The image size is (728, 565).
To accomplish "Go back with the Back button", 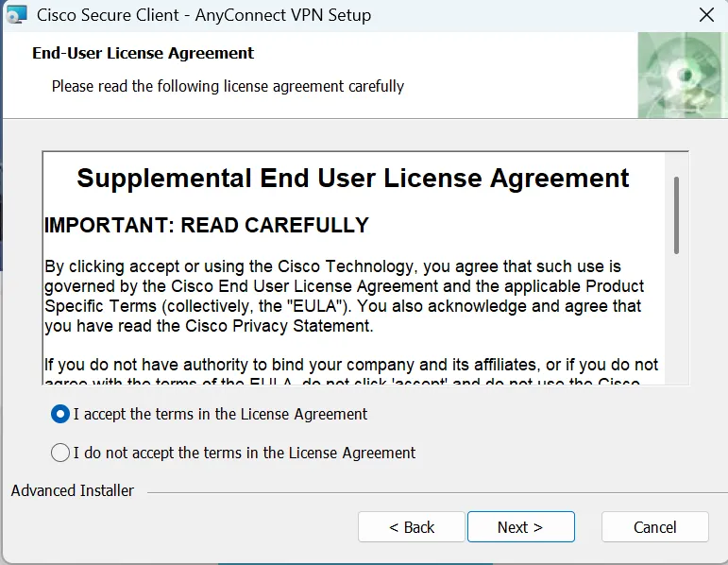I will [412, 527].
